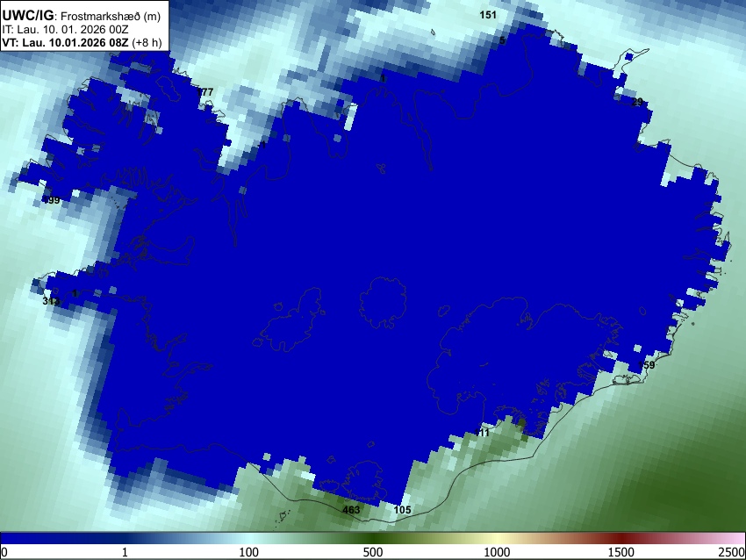The width and height of the screenshot is (746, 560).
Task: Click the 199 value on the map
Action: point(52,200)
